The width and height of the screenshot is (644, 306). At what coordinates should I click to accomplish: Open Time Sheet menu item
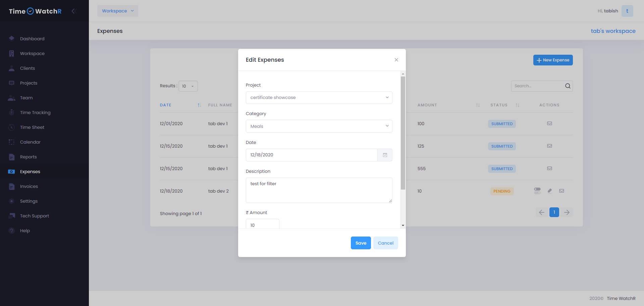coord(32,127)
